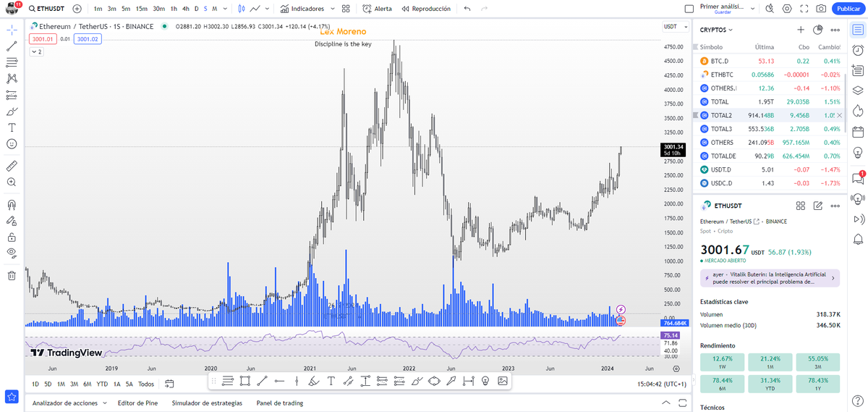Collapse the indicator legend showing 2
This screenshot has height=412, width=868.
[x=36, y=52]
